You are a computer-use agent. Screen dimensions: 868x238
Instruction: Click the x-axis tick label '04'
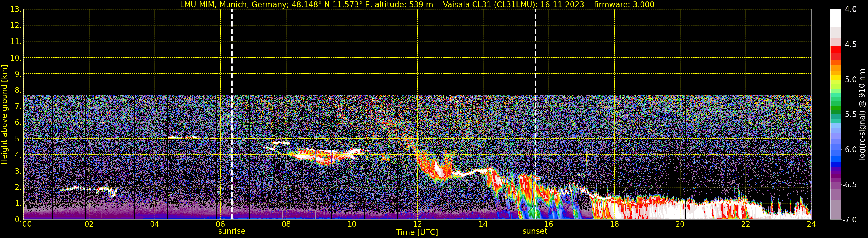click(x=155, y=224)
